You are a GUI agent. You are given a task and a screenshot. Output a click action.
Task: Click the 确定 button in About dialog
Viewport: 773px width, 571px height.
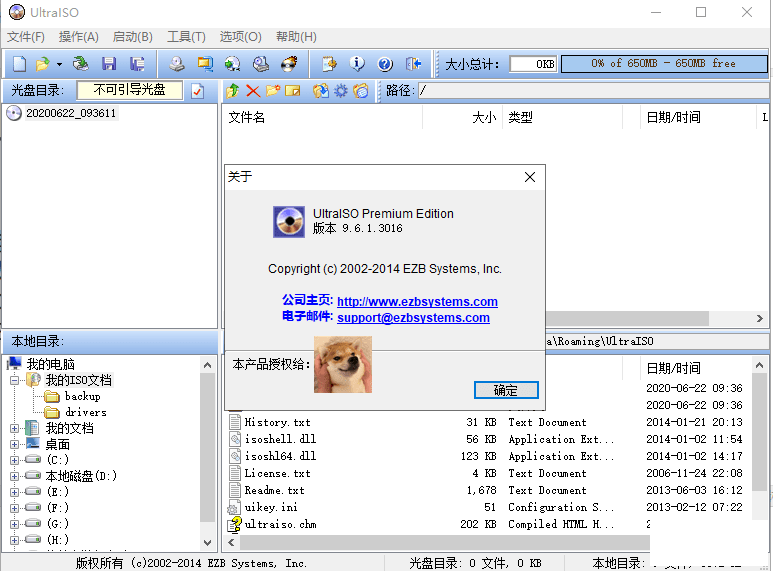pos(506,391)
